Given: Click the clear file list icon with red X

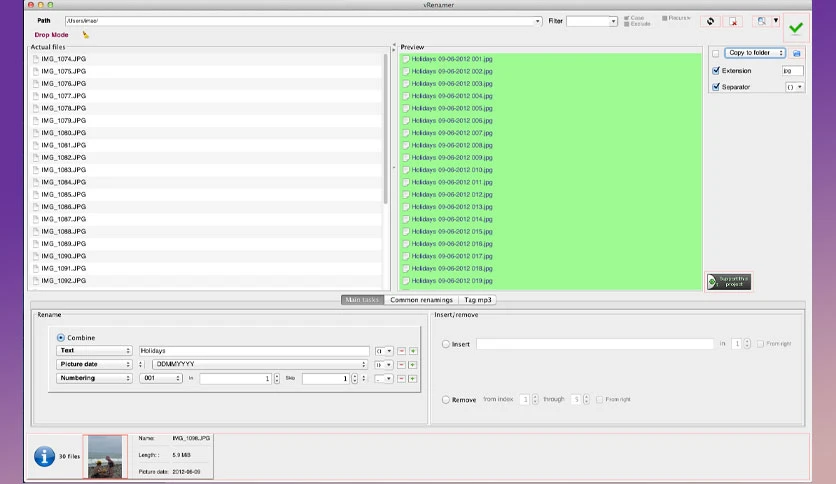Looking at the screenshot, I should pyautogui.click(x=734, y=21).
